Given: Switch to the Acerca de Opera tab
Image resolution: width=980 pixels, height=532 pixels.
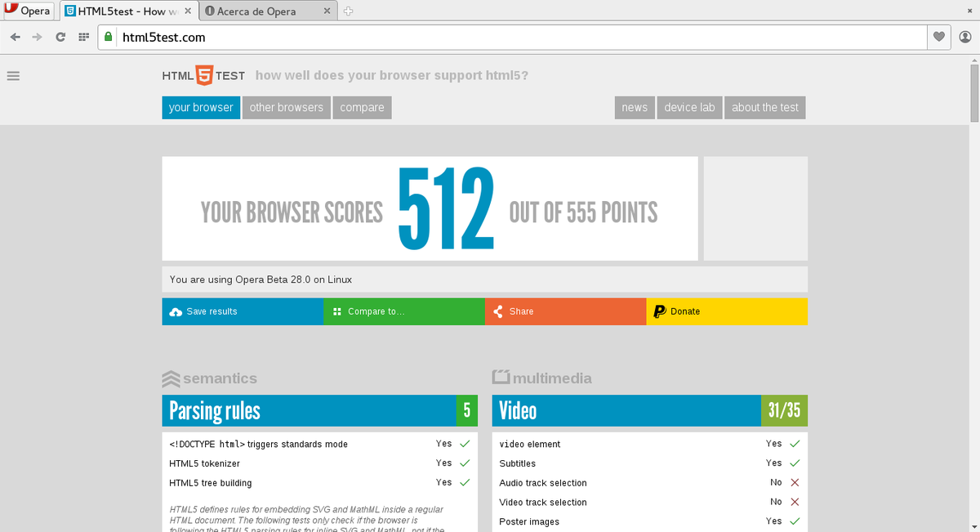Looking at the screenshot, I should (x=268, y=11).
